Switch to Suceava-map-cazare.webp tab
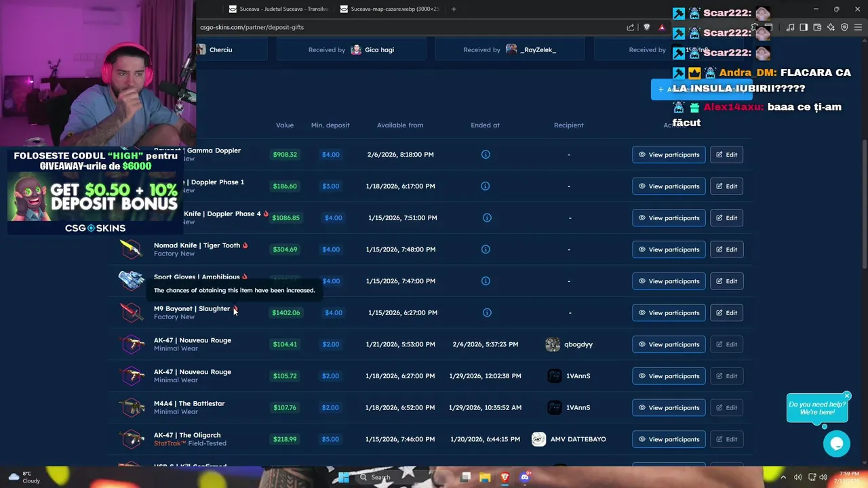 pyautogui.click(x=390, y=9)
